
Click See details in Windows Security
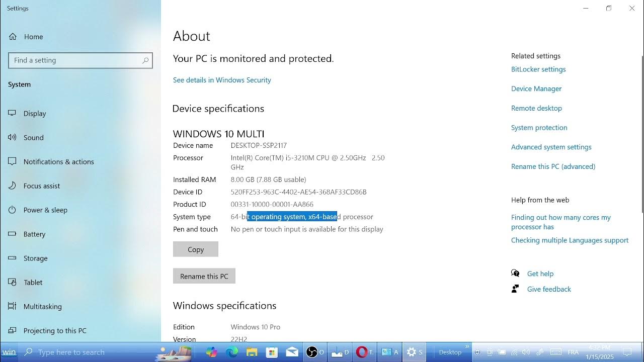[x=222, y=80]
